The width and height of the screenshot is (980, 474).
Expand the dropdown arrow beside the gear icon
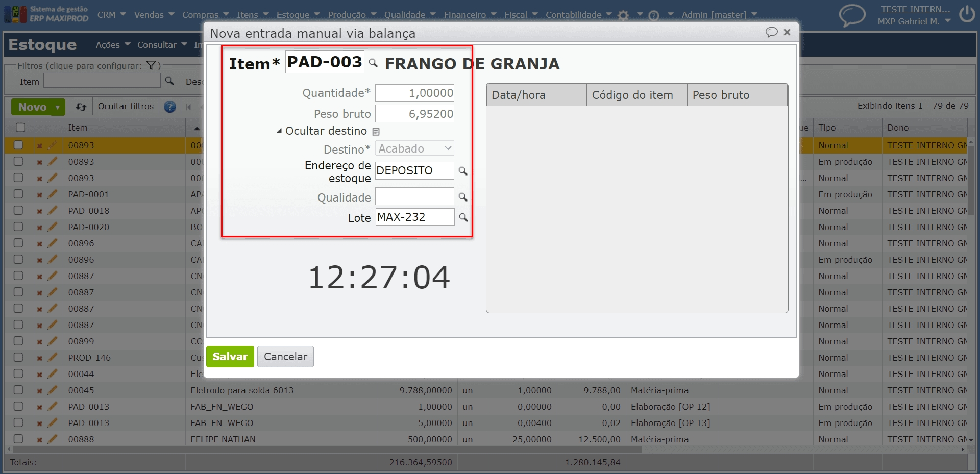pos(640,14)
